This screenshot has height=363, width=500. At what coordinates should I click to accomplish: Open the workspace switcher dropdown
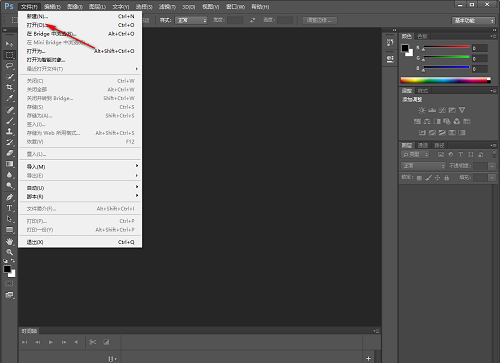click(473, 21)
